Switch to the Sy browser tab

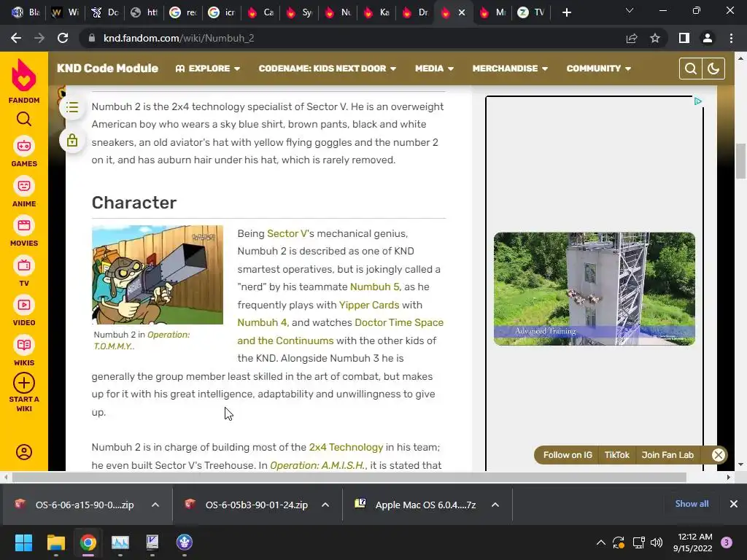[300, 12]
